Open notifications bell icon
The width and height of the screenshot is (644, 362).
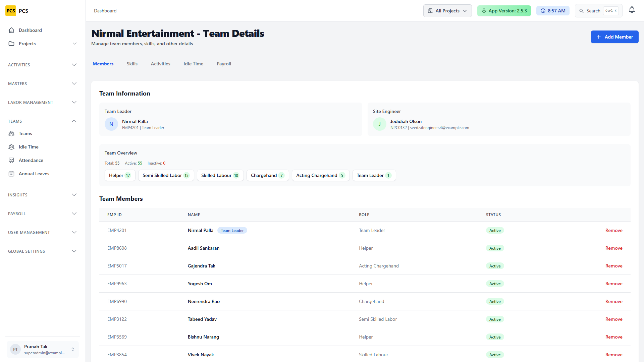(x=632, y=10)
